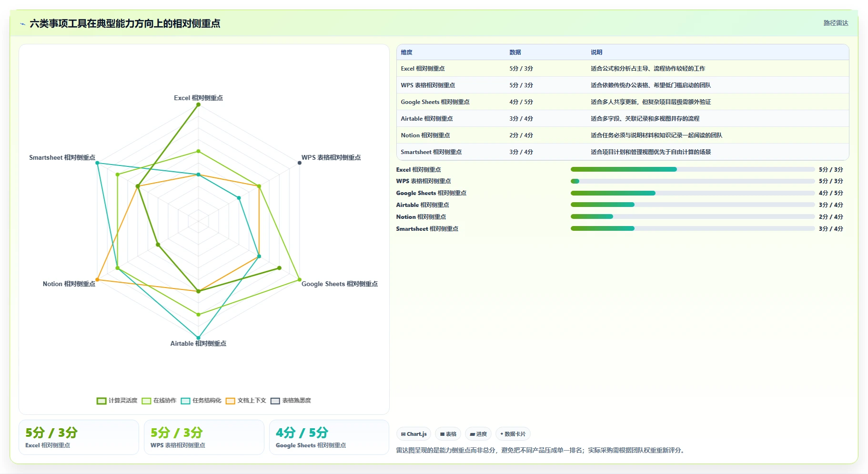Click the Google Sheets progress bar
Screen dimensions: 868x474
point(693,193)
